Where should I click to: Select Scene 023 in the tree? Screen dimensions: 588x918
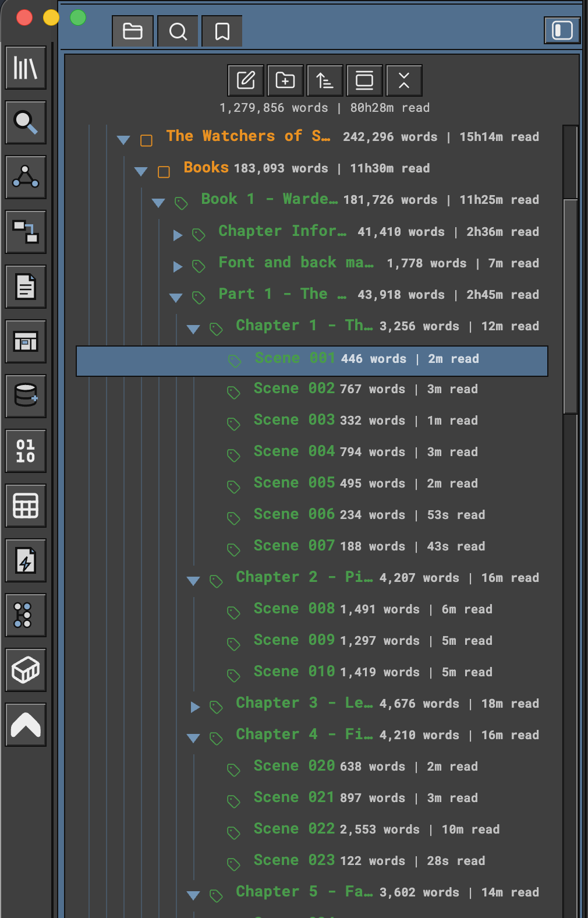tap(294, 860)
